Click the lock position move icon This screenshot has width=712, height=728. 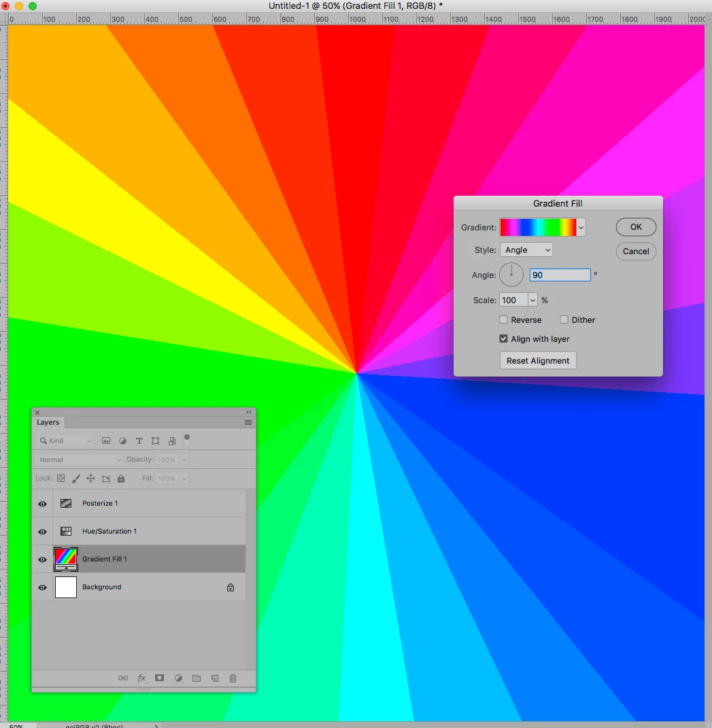[90, 479]
